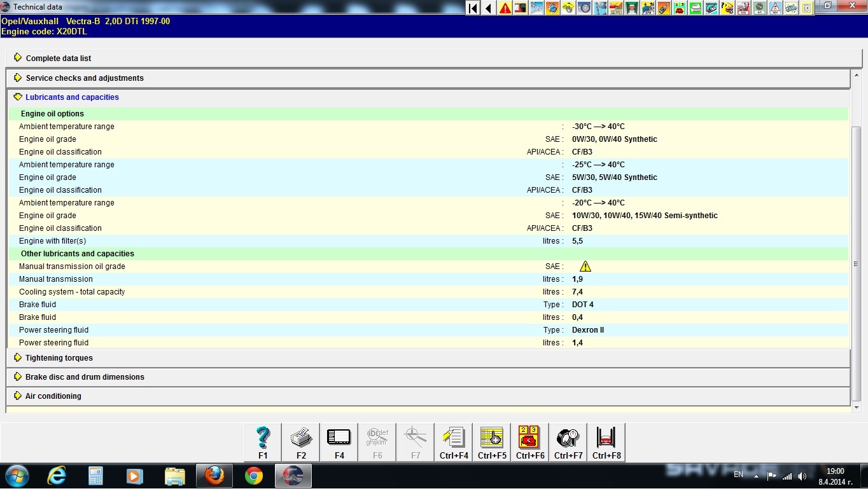Expand Service checks and adjustments section
Screen dimensions: 868x491
click(x=428, y=78)
